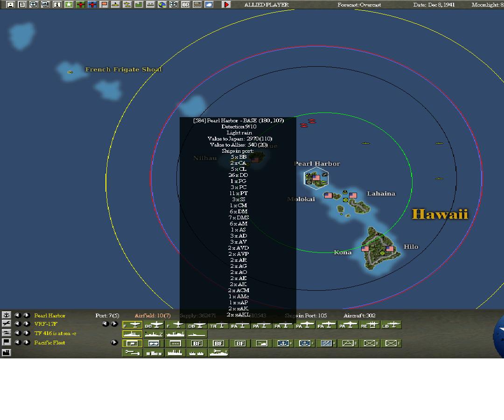504x420 pixels.
Task: Click the gray ship silhouette toolbar icon
Action: [150, 5]
